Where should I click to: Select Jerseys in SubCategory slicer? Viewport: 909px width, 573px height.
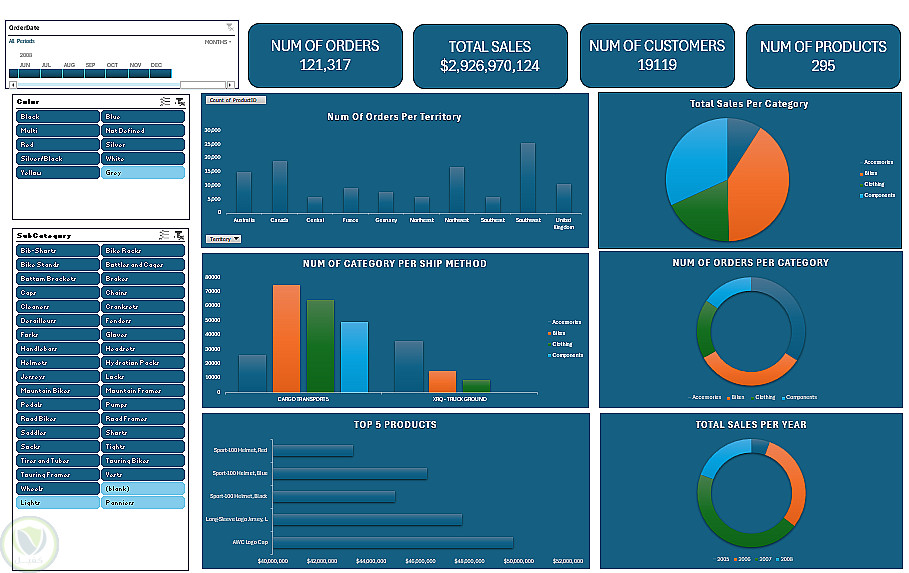[57, 376]
